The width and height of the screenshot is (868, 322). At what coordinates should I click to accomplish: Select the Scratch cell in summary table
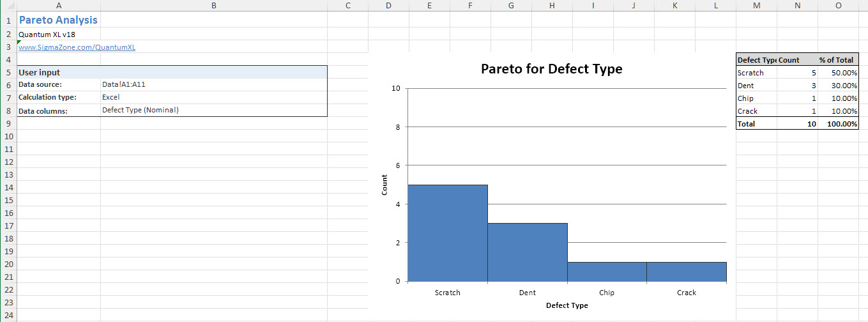tap(756, 72)
